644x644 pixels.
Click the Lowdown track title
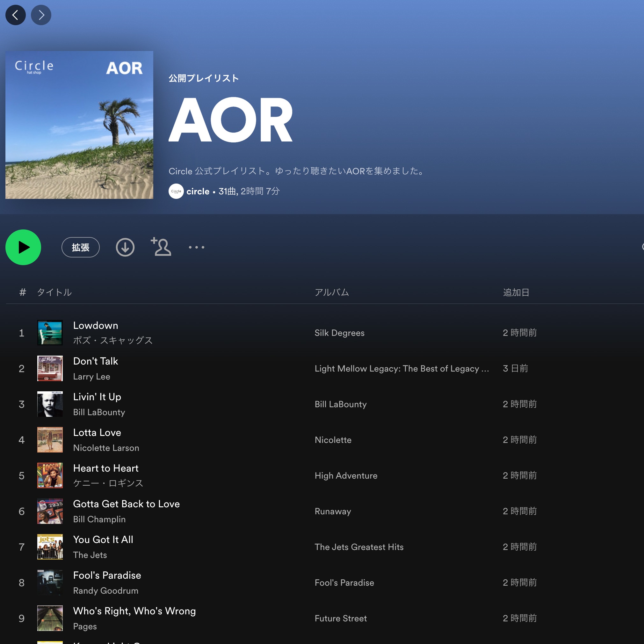95,325
